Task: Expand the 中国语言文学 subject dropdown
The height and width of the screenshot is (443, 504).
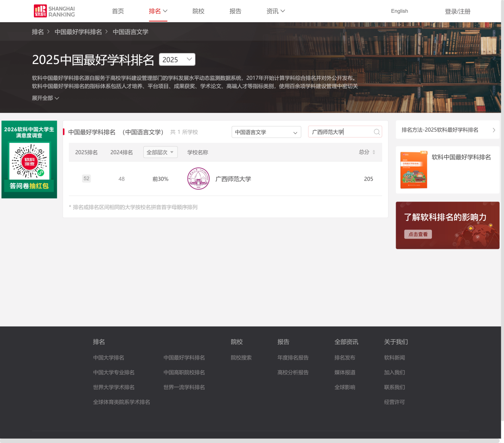Action: coord(266,132)
